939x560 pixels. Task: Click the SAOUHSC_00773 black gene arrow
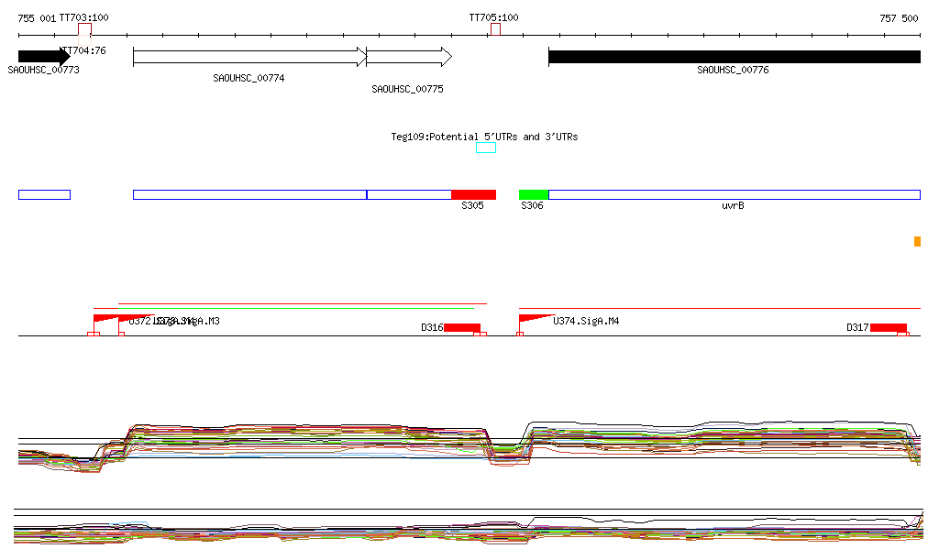pos(43,57)
